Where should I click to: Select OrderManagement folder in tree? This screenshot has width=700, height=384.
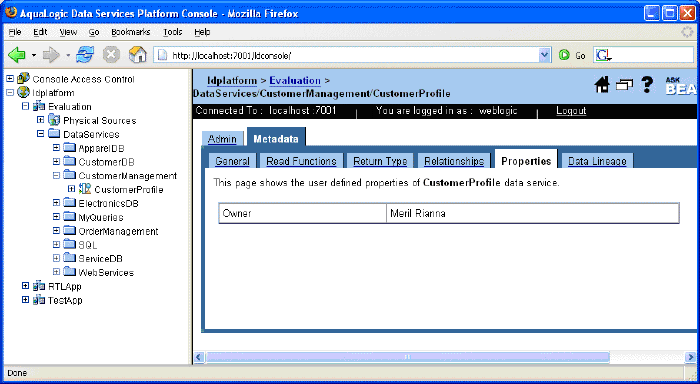pyautogui.click(x=118, y=231)
